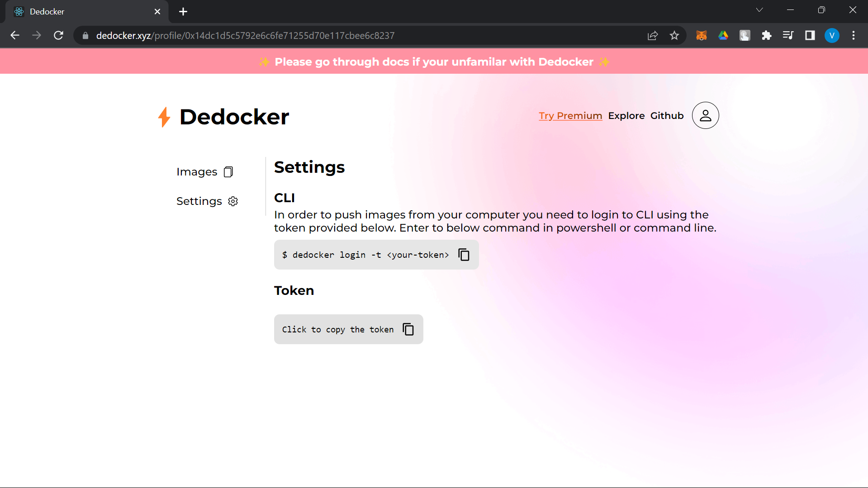
Task: Click the 'Click to copy the token' box
Action: pyautogui.click(x=349, y=329)
